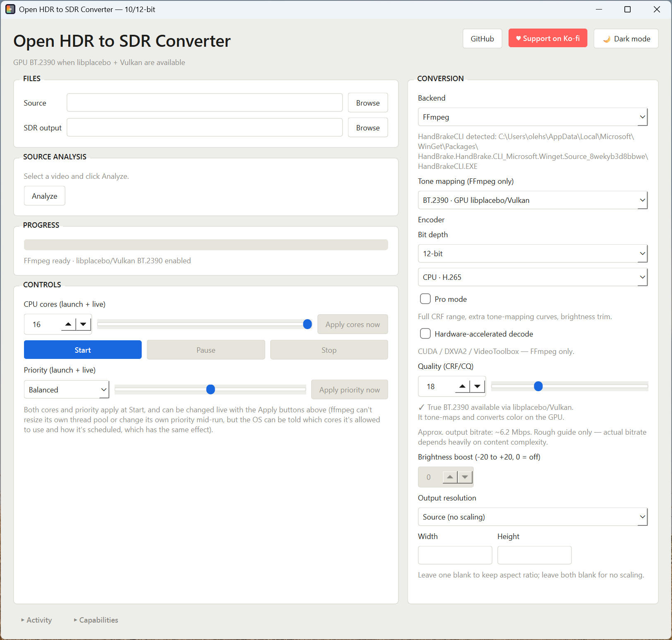Click the CPU cores slider handle

pos(307,324)
